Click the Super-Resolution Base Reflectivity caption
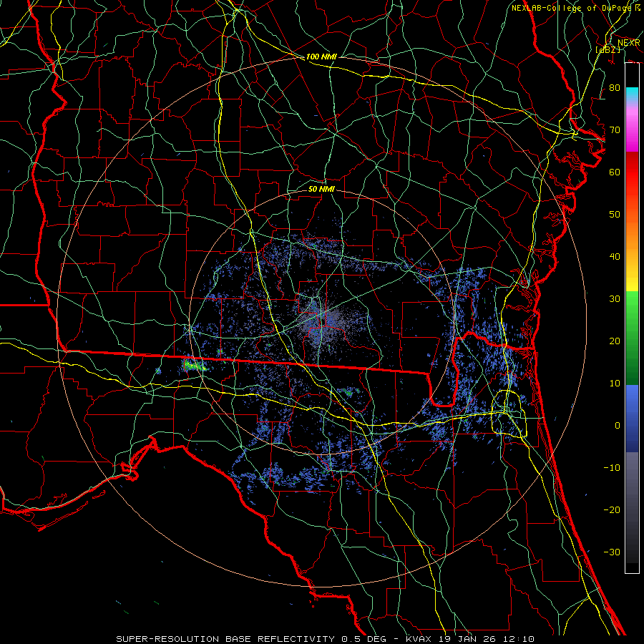 point(326,639)
